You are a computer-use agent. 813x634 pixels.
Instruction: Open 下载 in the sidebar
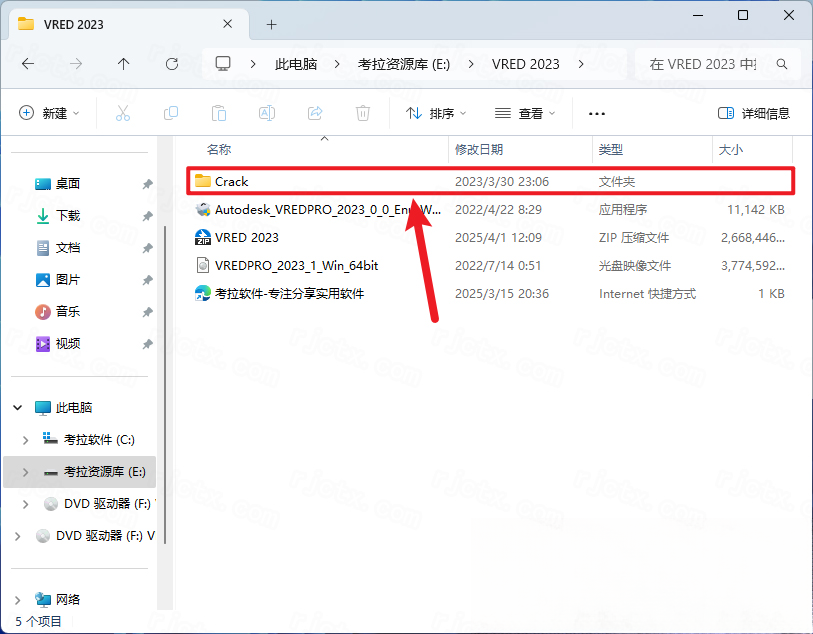[x=67, y=216]
